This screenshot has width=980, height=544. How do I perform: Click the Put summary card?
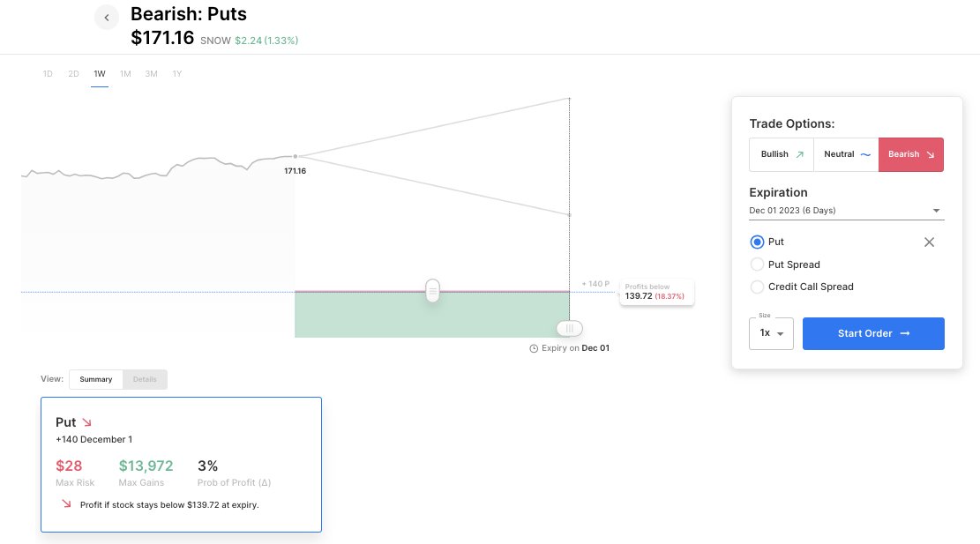[181, 464]
